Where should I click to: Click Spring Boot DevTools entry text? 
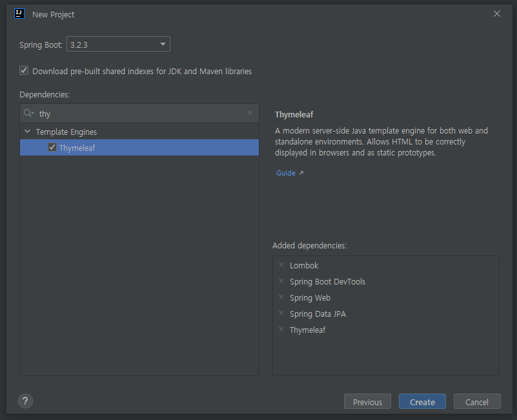tap(327, 281)
